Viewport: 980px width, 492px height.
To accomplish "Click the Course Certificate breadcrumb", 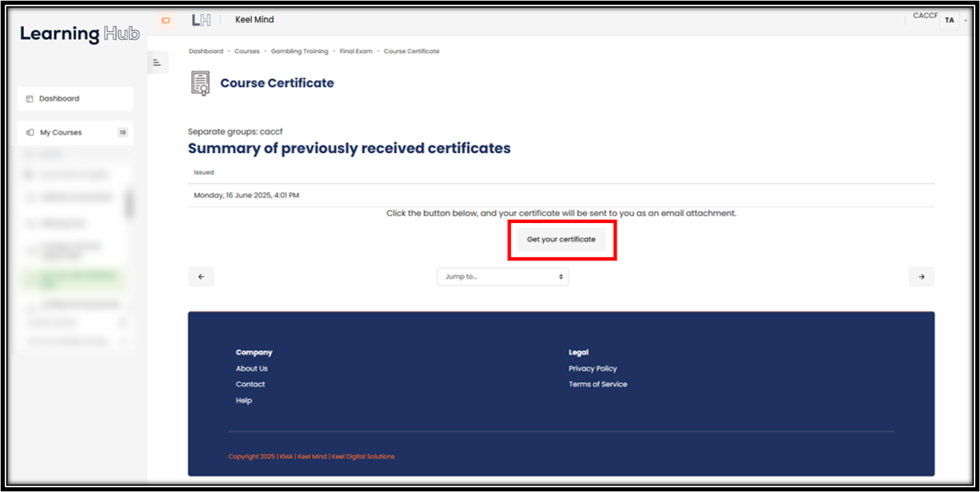I will click(411, 51).
